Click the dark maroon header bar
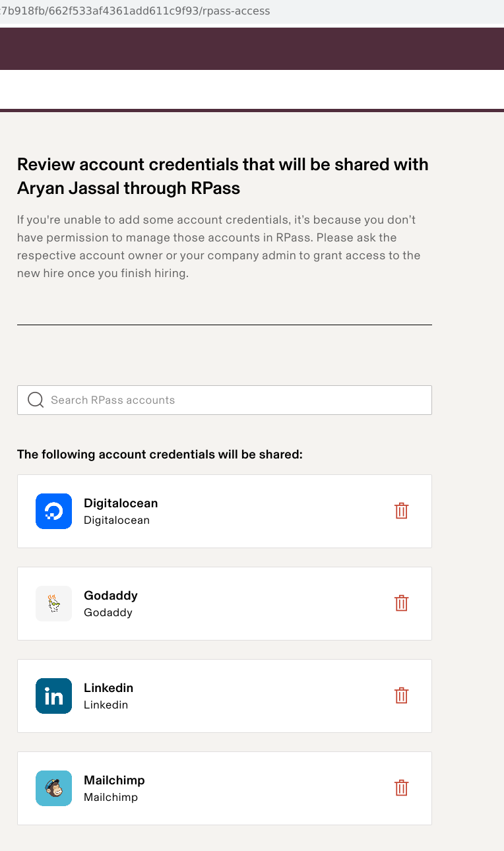This screenshot has width=504, height=851. 252,49
